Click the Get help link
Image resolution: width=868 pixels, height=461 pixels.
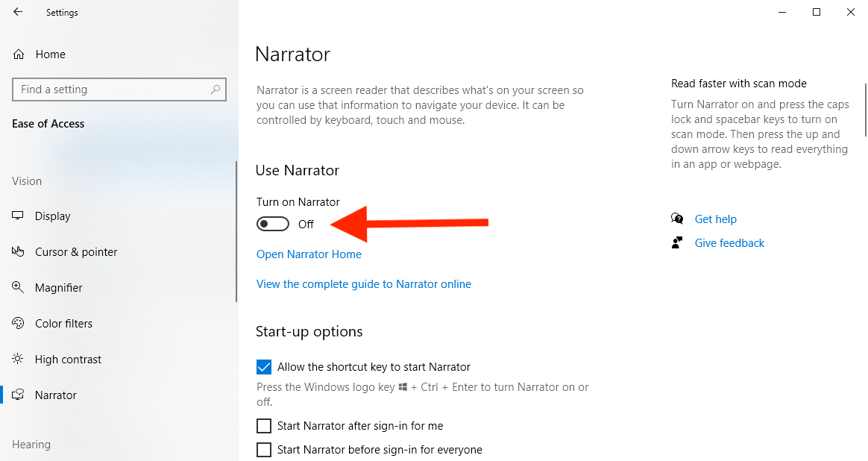tap(715, 219)
